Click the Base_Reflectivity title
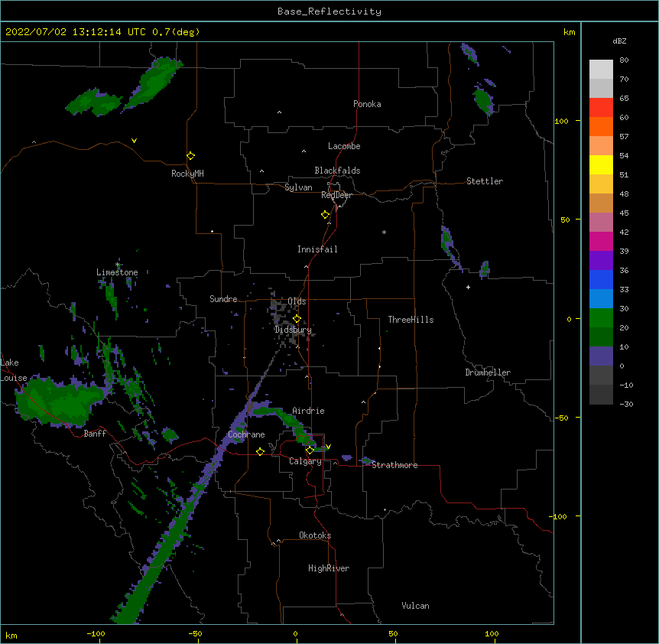Viewport: 659px width, 644px height. pyautogui.click(x=329, y=11)
